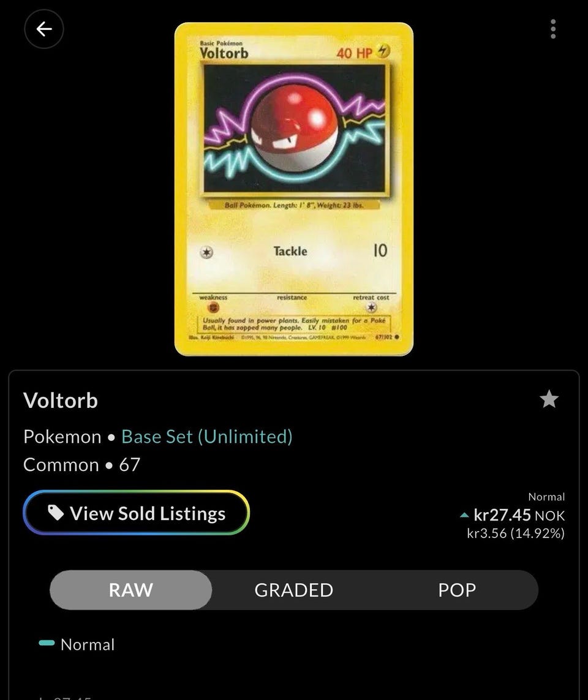Screen dimensions: 588x700
Task: Tap the price tag icon
Action: coord(56,513)
